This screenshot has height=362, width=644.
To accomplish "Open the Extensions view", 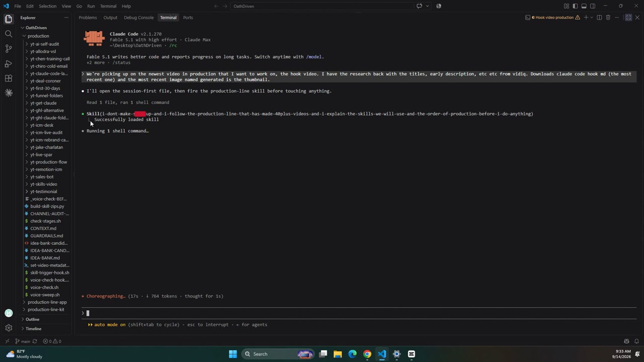I will 9,78.
